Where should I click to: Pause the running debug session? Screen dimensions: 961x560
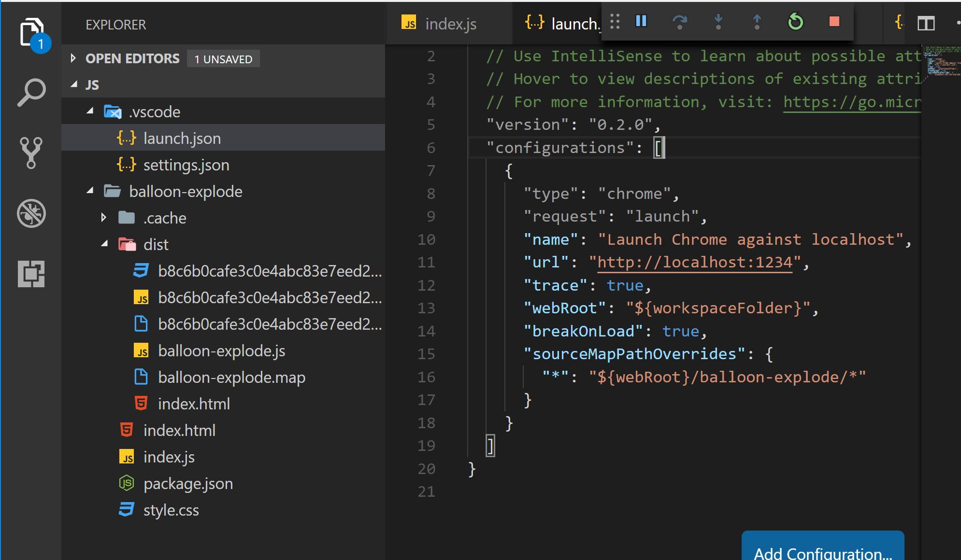point(641,21)
